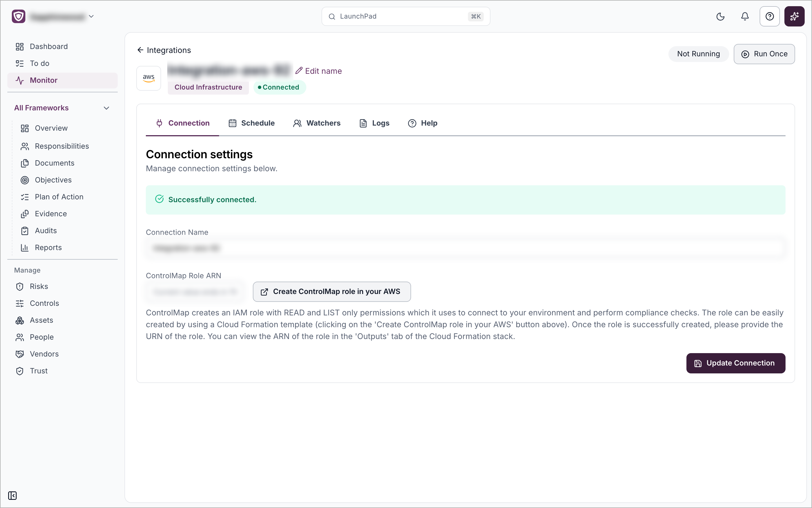
Task: Select Monitor in sidebar
Action: [63, 80]
